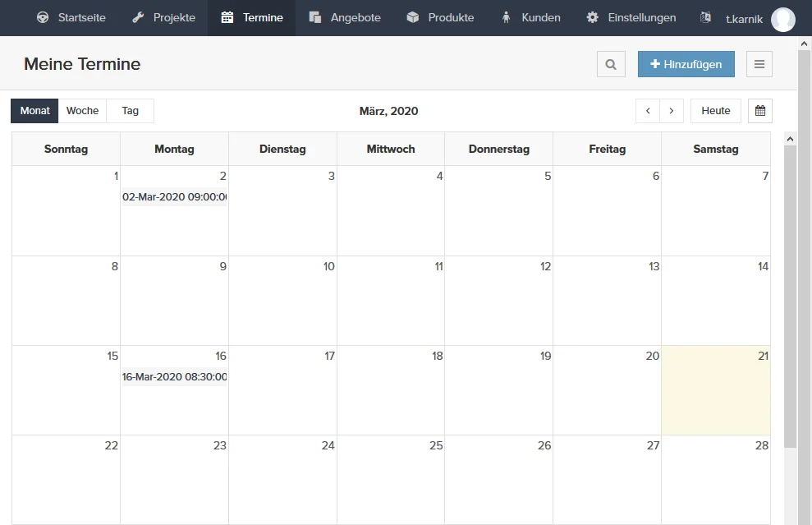The height and width of the screenshot is (525, 812).
Task: Open Einstellungen with gear icon
Action: pyautogui.click(x=631, y=17)
